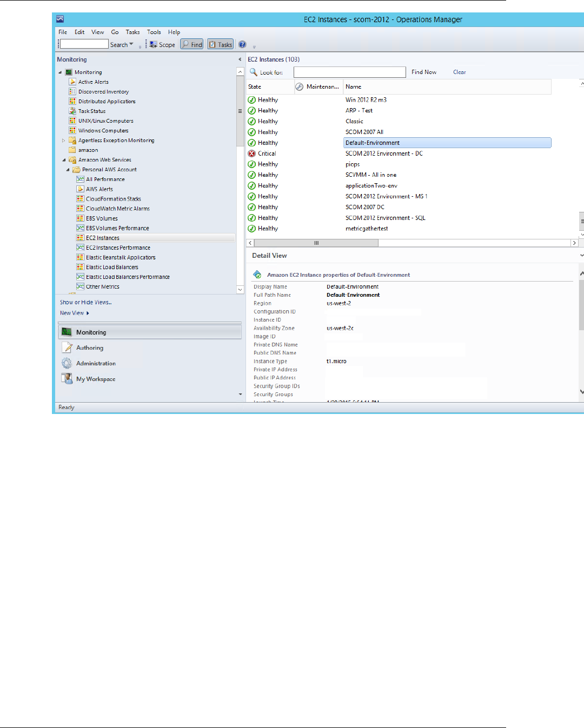Sort by the Maintenance mode column header

pyautogui.click(x=318, y=86)
